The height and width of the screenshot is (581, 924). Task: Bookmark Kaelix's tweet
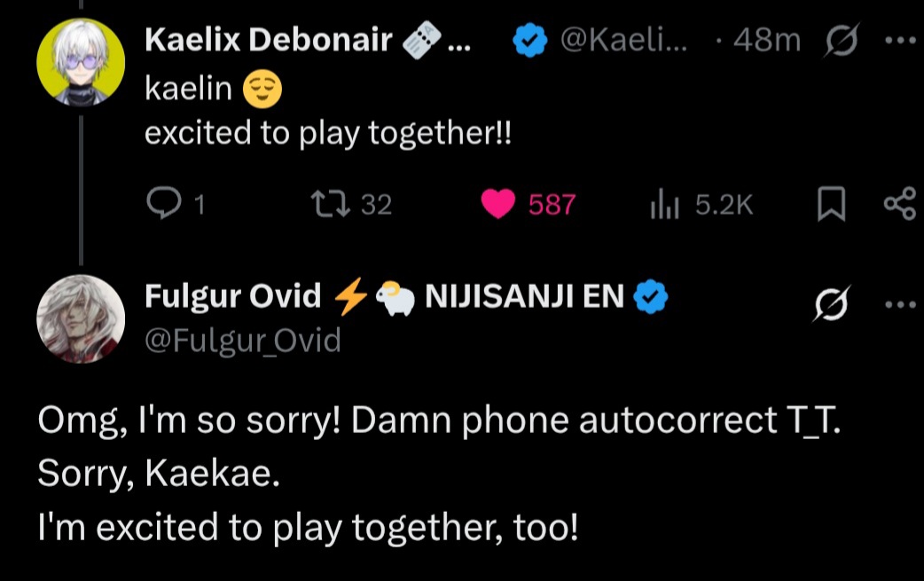coord(832,204)
